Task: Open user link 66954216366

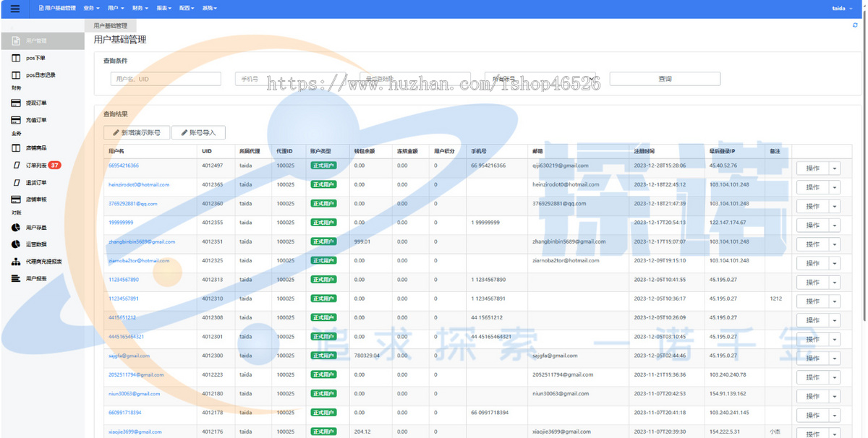Action: point(124,166)
